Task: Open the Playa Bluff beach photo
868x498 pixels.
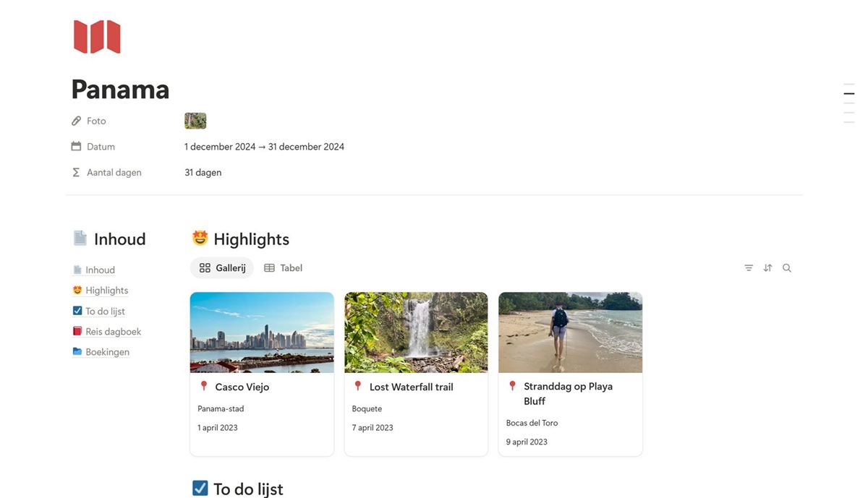Action: point(570,332)
